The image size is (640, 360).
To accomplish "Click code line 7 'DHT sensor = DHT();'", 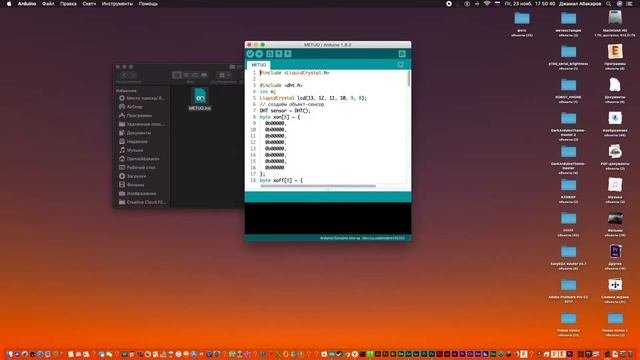I will 285,111.
